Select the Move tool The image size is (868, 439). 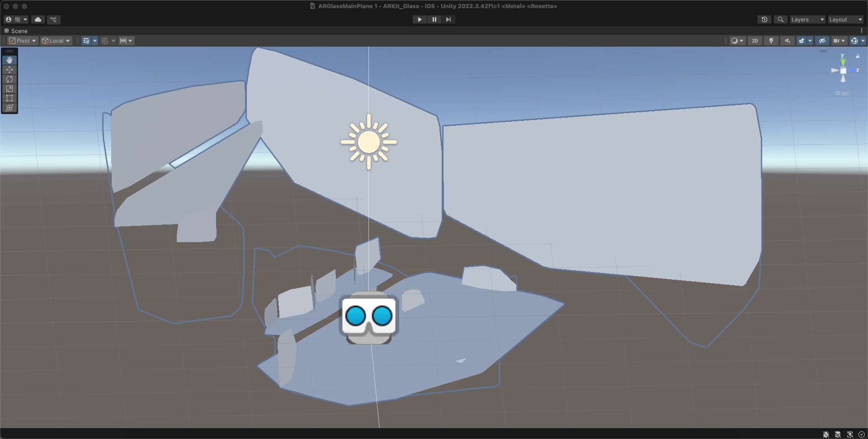tap(9, 70)
